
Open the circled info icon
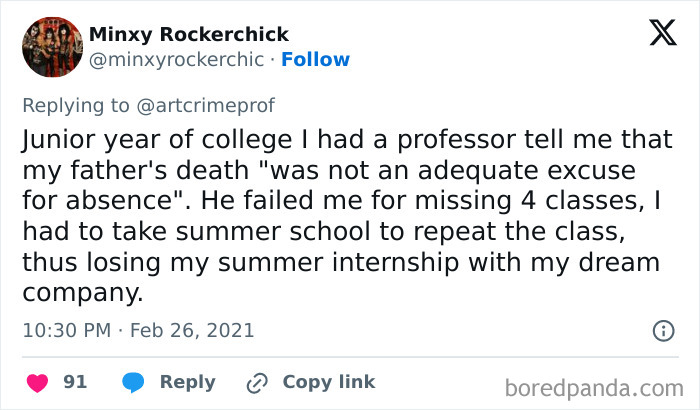662,330
